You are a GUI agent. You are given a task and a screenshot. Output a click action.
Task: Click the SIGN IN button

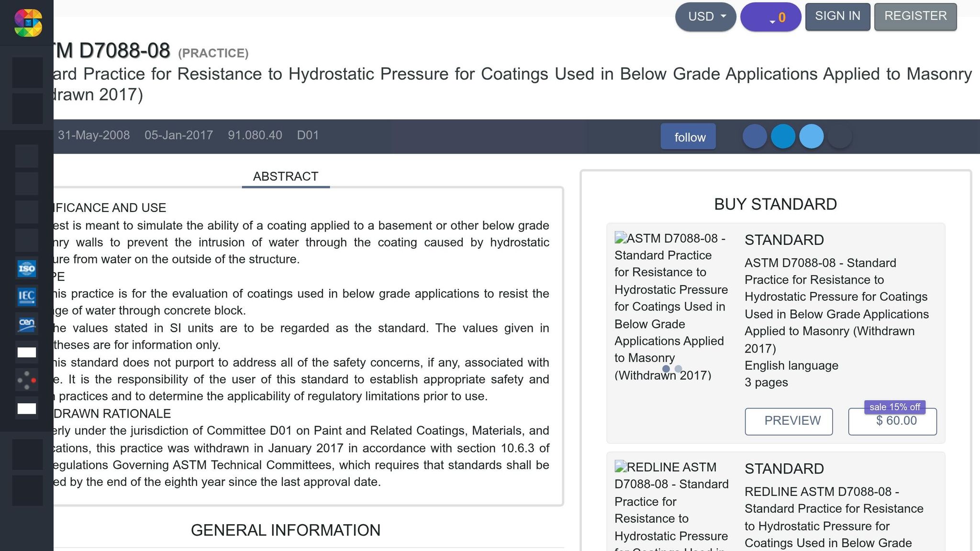[837, 16]
